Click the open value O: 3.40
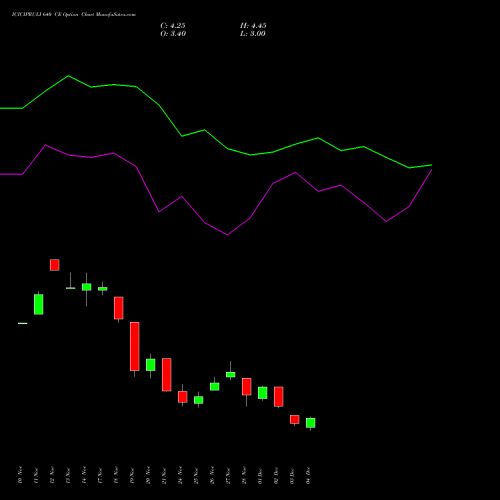 click(x=173, y=34)
